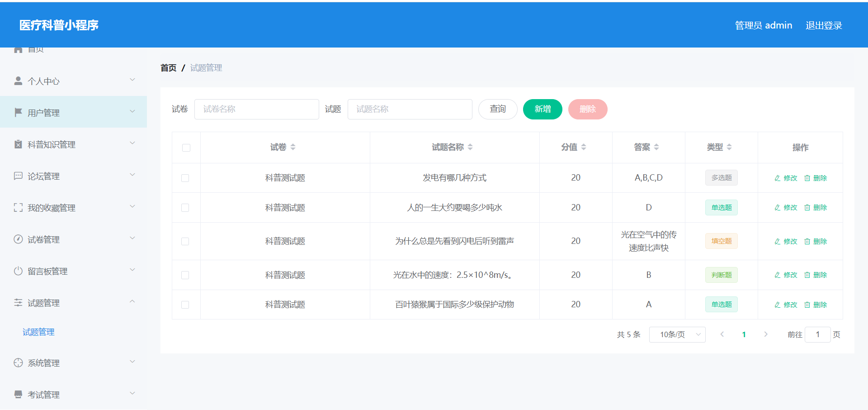Check the 百叶猿猴 row checkbox
Screen dimensions: 868x410
tap(185, 305)
